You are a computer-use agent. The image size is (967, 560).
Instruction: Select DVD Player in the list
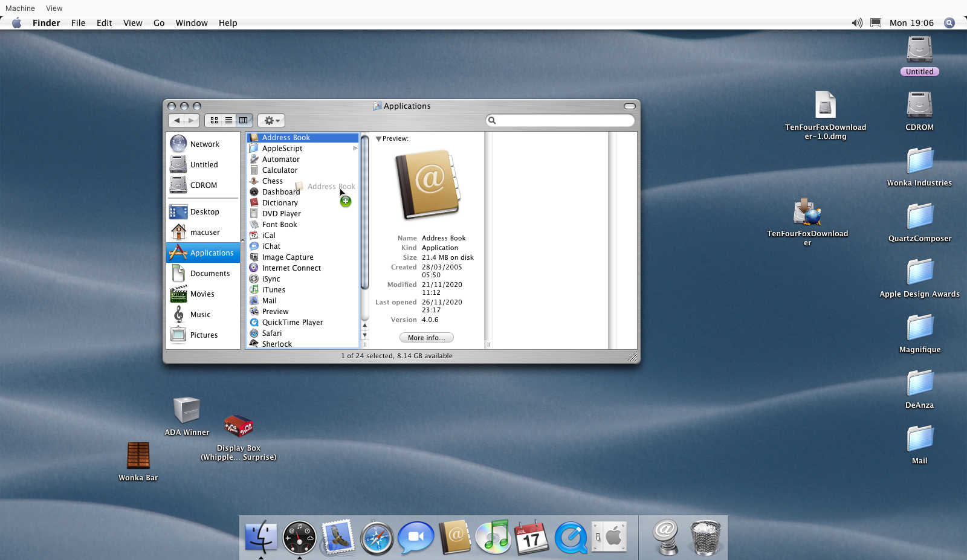(x=303, y=214)
